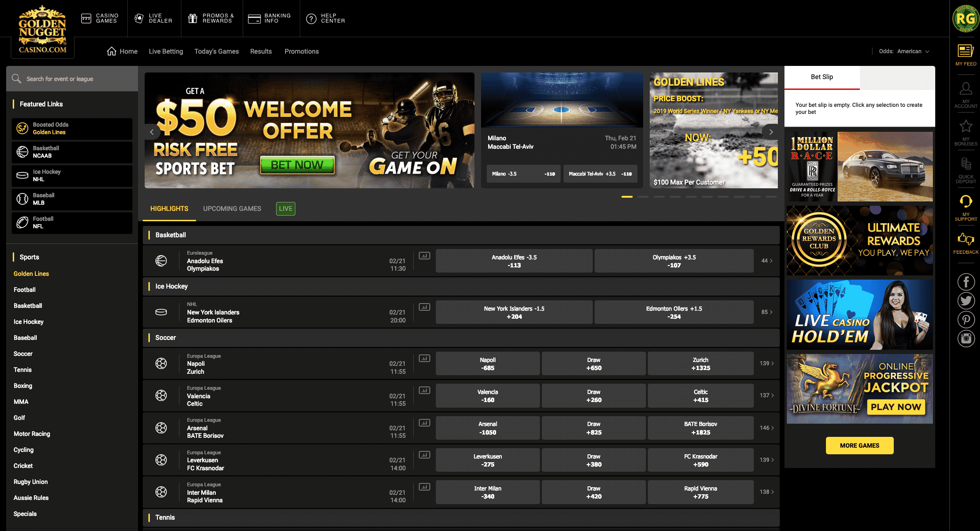Open the Instagram social icon
Image resolution: width=980 pixels, height=531 pixels.
(x=966, y=338)
